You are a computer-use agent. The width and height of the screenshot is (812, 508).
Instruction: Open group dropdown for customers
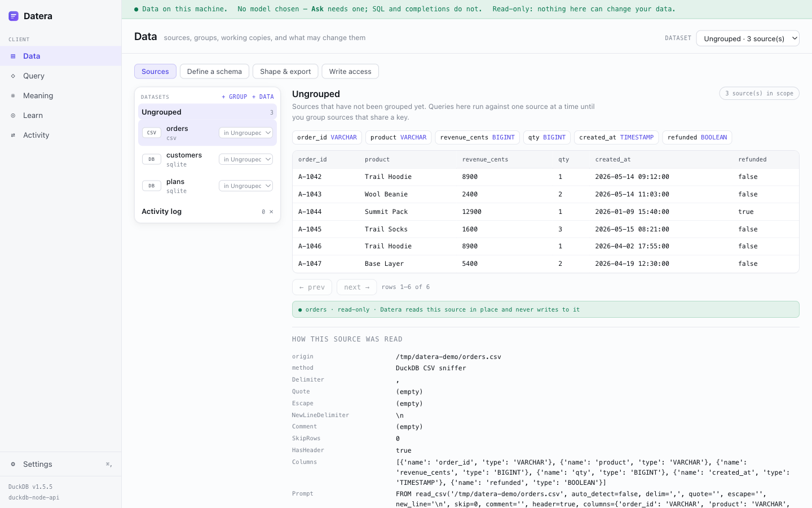coord(246,159)
